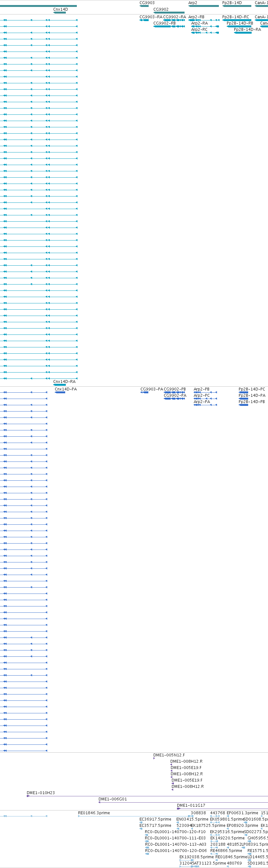This screenshot has height=868, width=268.
Task: Click the blue bar under the Cnx14D-PA label
Action: pos(60,392)
